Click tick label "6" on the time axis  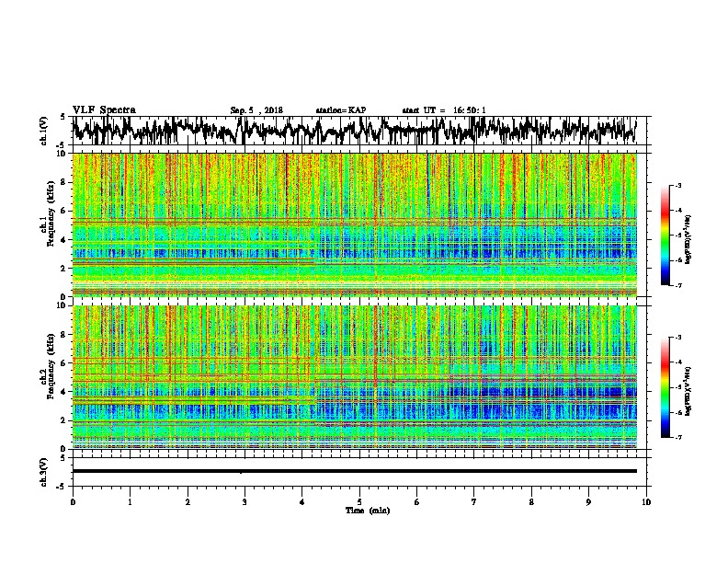417,502
